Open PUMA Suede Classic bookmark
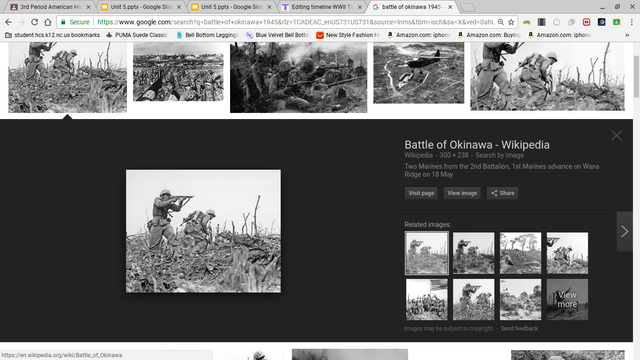The height and width of the screenshot is (360, 640). (137, 35)
